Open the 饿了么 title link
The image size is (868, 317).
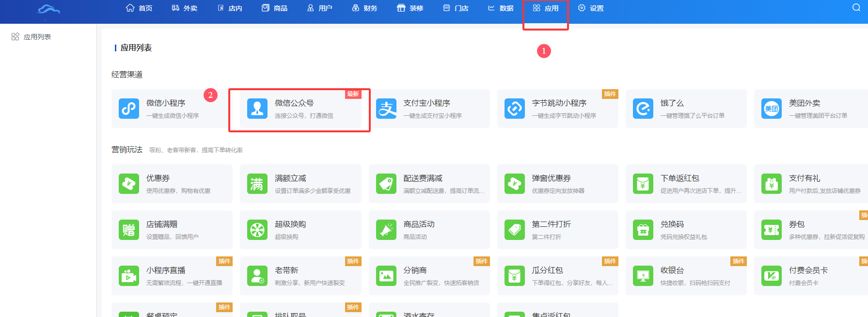pyautogui.click(x=672, y=103)
